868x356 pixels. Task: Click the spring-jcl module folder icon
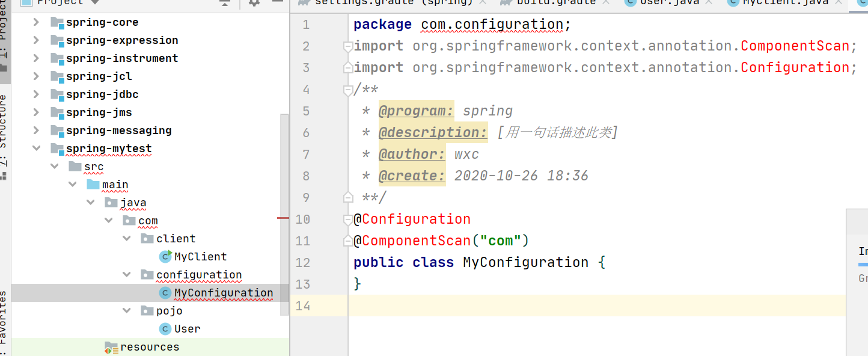point(57,77)
